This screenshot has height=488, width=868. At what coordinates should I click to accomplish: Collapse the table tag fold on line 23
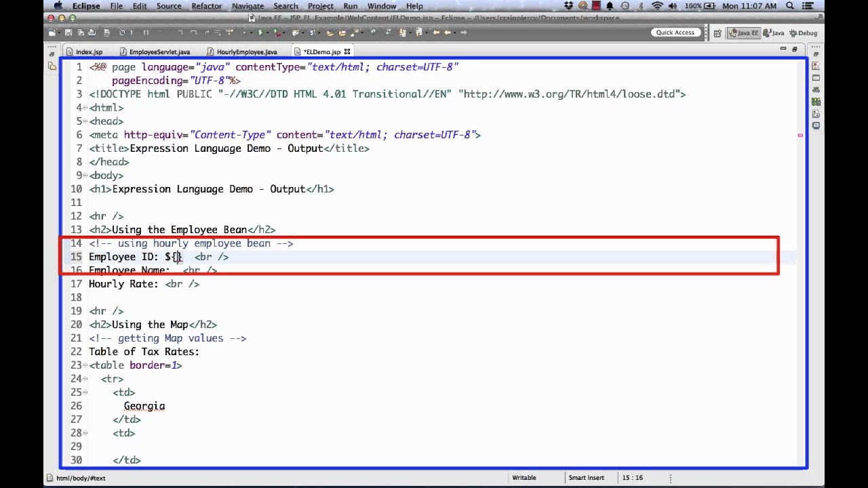86,365
